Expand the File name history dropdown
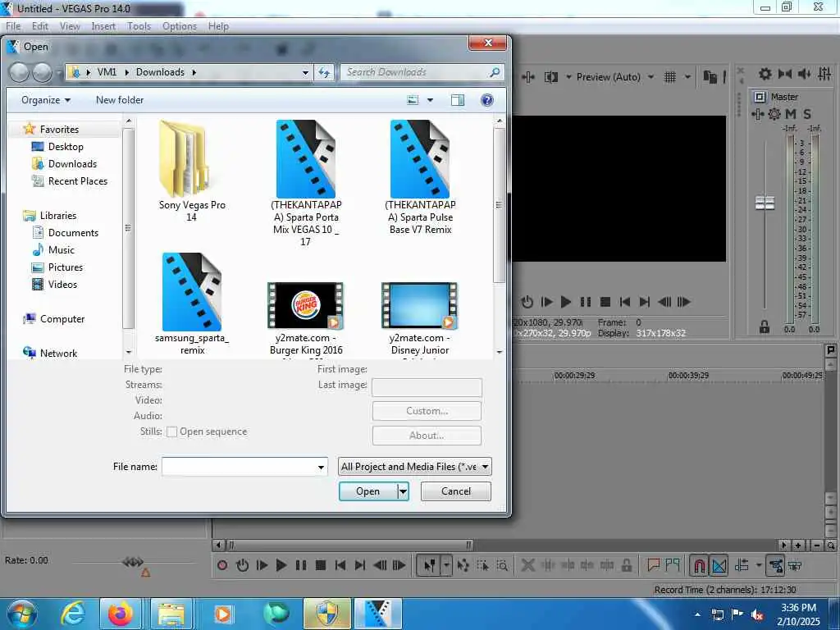 (x=321, y=467)
